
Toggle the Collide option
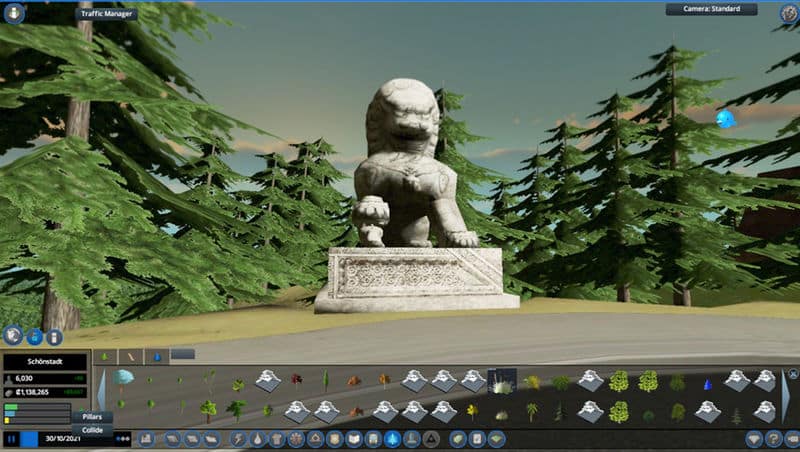(x=92, y=430)
